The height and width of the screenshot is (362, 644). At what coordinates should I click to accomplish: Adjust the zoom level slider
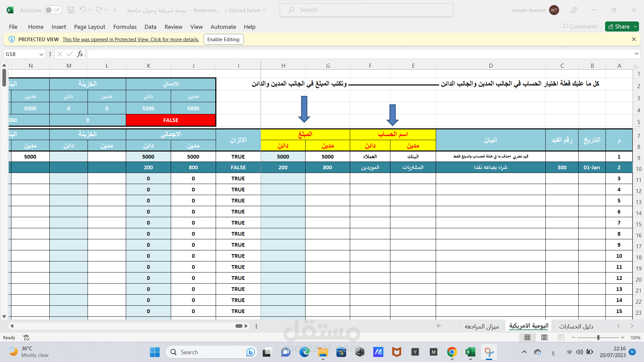click(598, 338)
